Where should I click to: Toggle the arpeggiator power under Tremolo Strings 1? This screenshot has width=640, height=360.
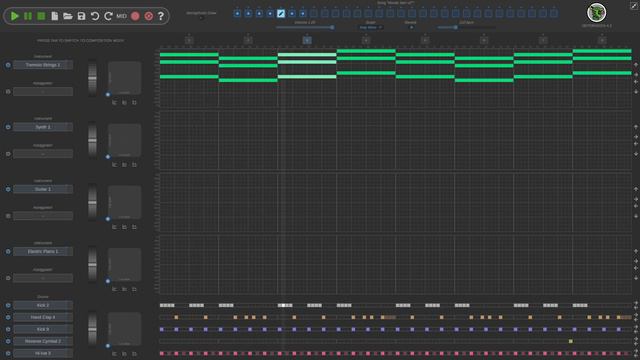8,92
